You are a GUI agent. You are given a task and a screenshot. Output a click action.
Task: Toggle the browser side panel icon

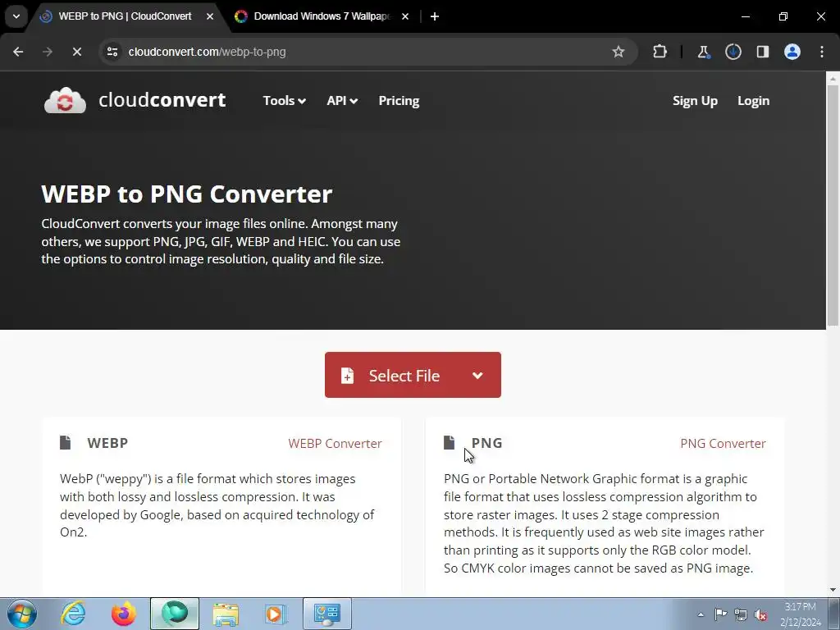click(x=762, y=52)
